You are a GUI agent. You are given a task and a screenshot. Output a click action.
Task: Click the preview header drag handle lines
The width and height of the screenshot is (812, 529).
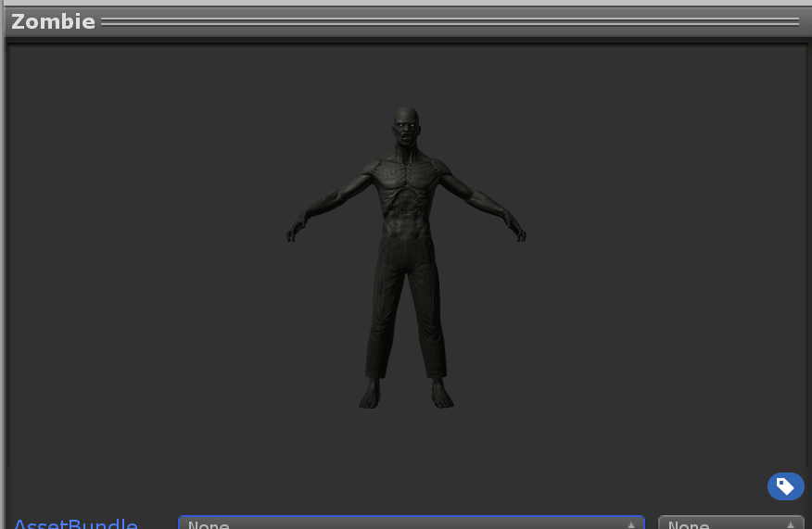450,21
